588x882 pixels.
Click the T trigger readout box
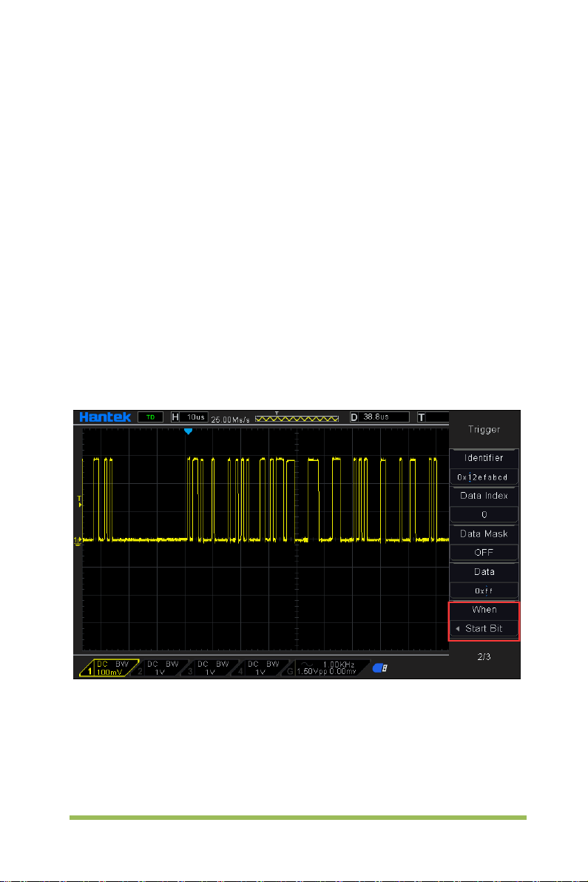[433, 417]
